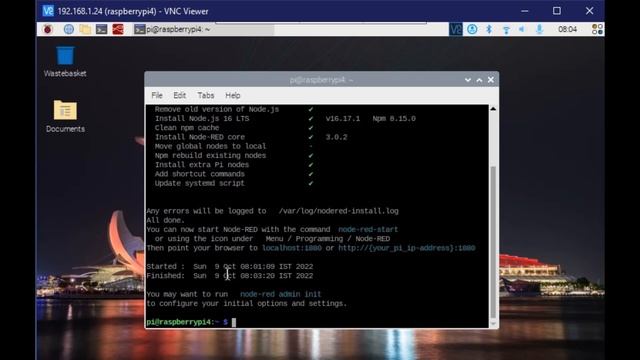
Task: Click the blue circular update tray icon
Action: (x=472, y=29)
